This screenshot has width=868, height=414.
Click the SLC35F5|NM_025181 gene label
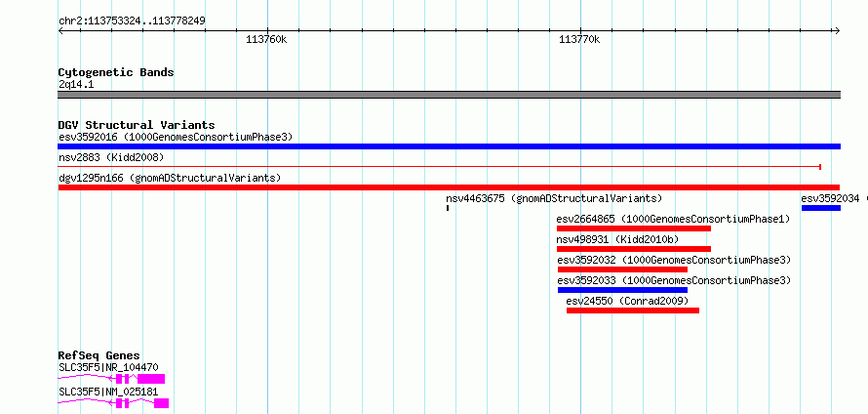[108, 392]
